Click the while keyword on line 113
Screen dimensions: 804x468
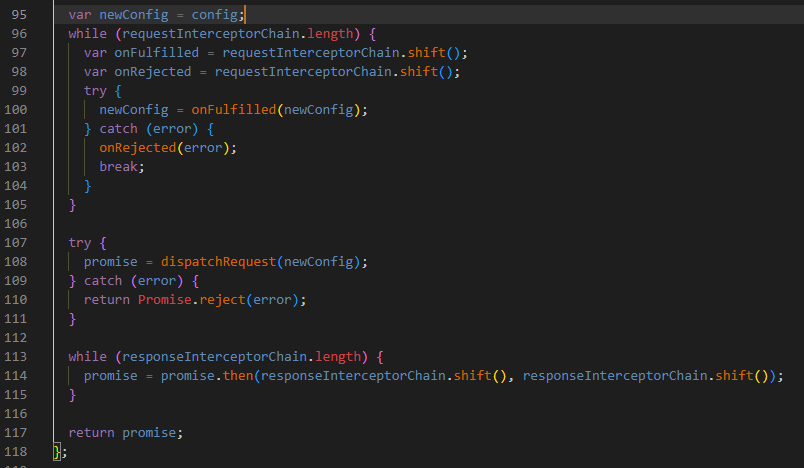[87, 356]
